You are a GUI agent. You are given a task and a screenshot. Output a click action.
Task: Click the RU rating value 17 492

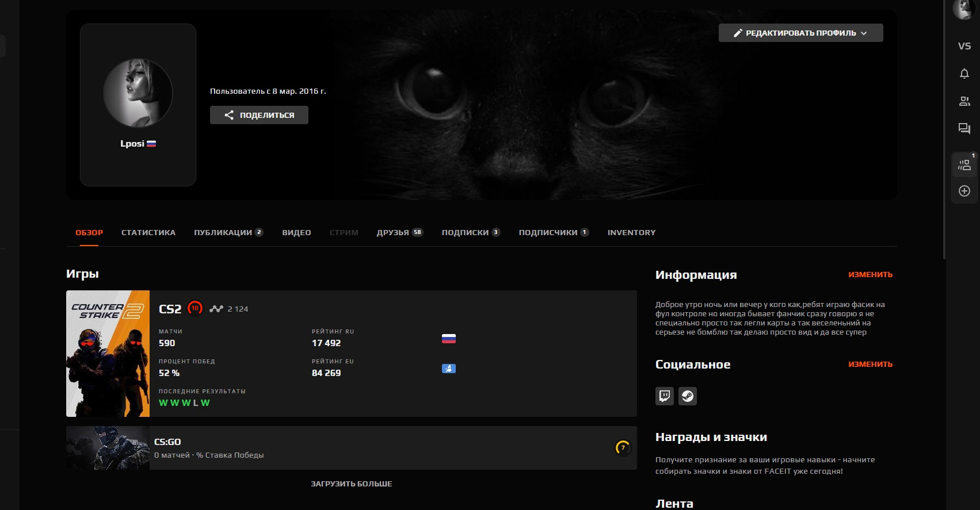[x=326, y=343]
